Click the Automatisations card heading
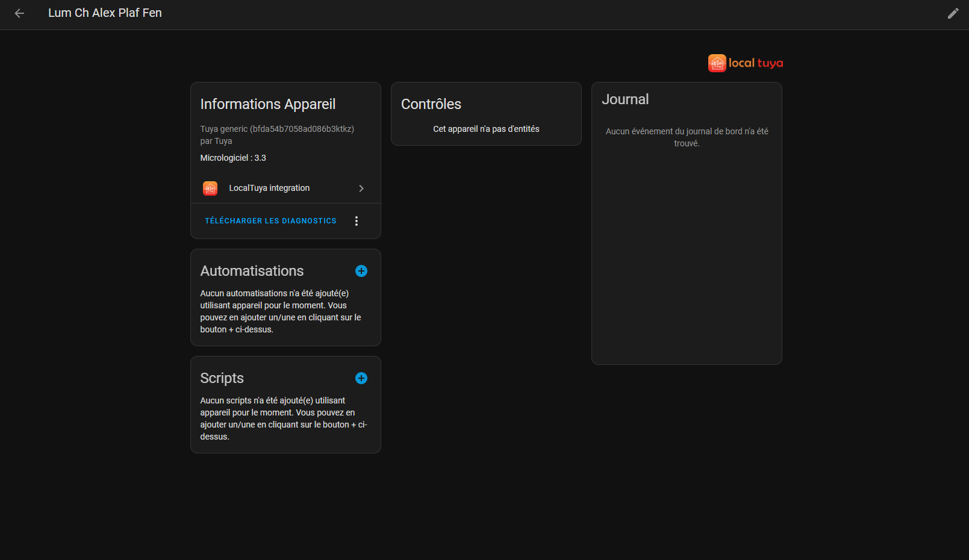Viewport: 969px width, 560px height. coord(252,271)
